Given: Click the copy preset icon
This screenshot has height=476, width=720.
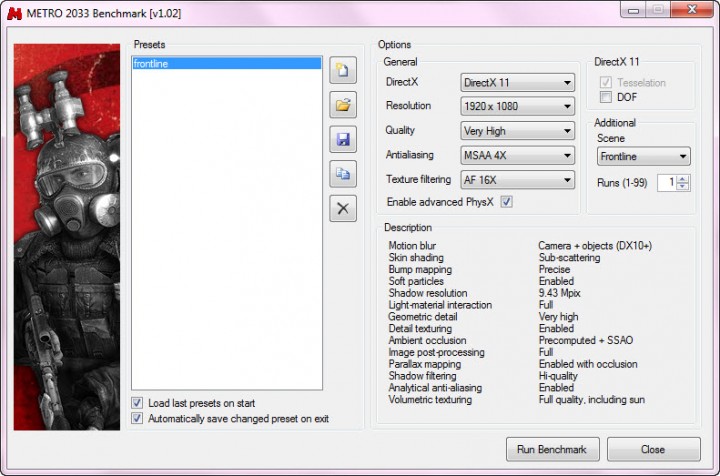Looking at the screenshot, I should coord(343,174).
